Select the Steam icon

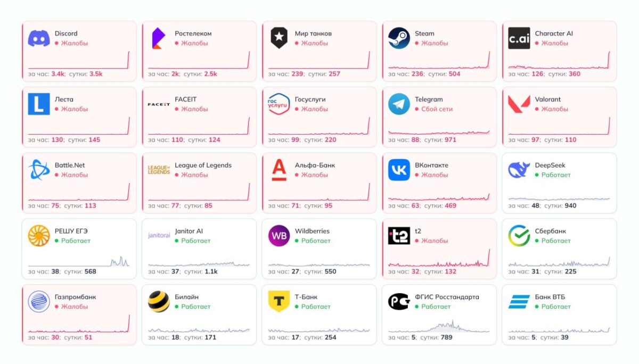tap(398, 37)
